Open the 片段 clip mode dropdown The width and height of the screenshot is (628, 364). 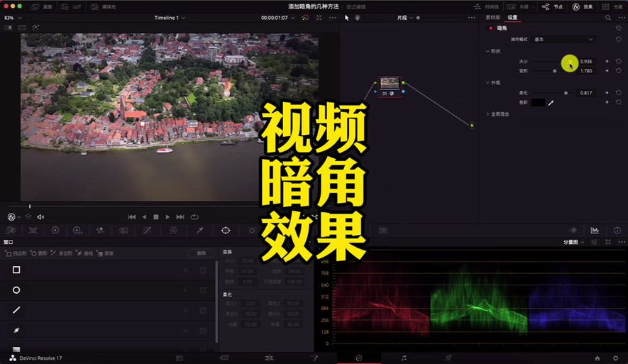point(405,18)
